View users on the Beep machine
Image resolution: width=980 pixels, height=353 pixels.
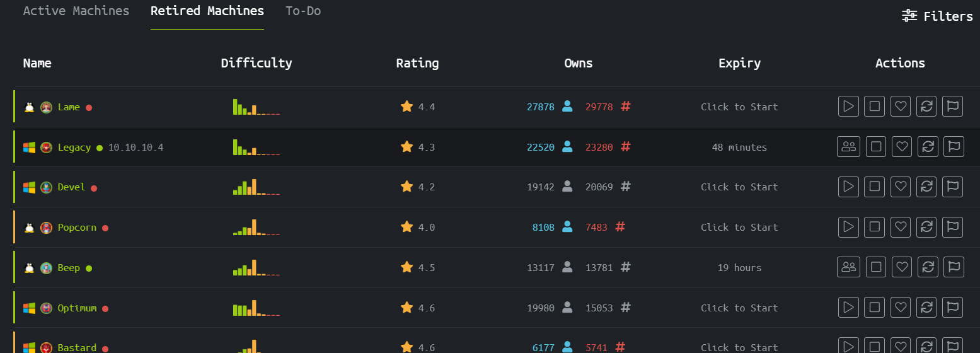coord(848,267)
